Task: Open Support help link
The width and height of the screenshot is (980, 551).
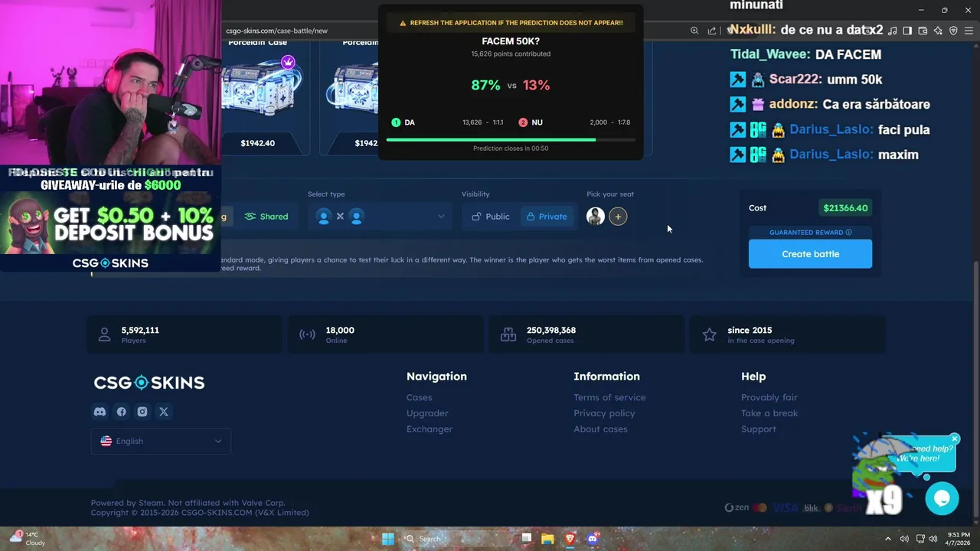Action: click(x=758, y=429)
